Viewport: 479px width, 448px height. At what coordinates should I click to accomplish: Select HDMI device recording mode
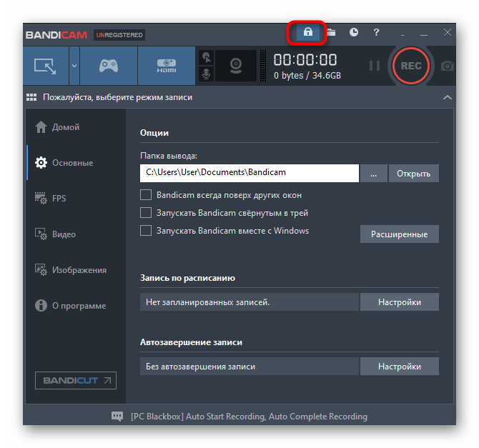pos(167,66)
